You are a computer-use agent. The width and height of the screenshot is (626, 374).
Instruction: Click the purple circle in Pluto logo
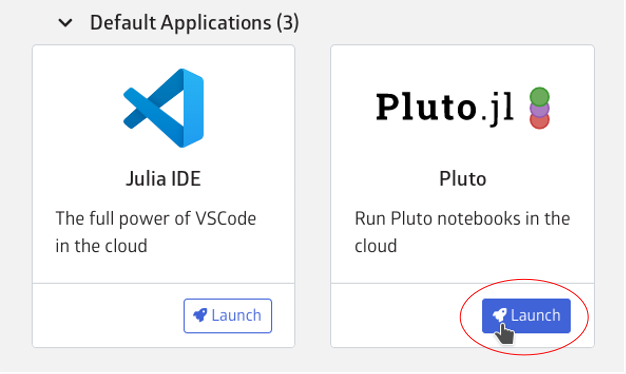coord(539,109)
